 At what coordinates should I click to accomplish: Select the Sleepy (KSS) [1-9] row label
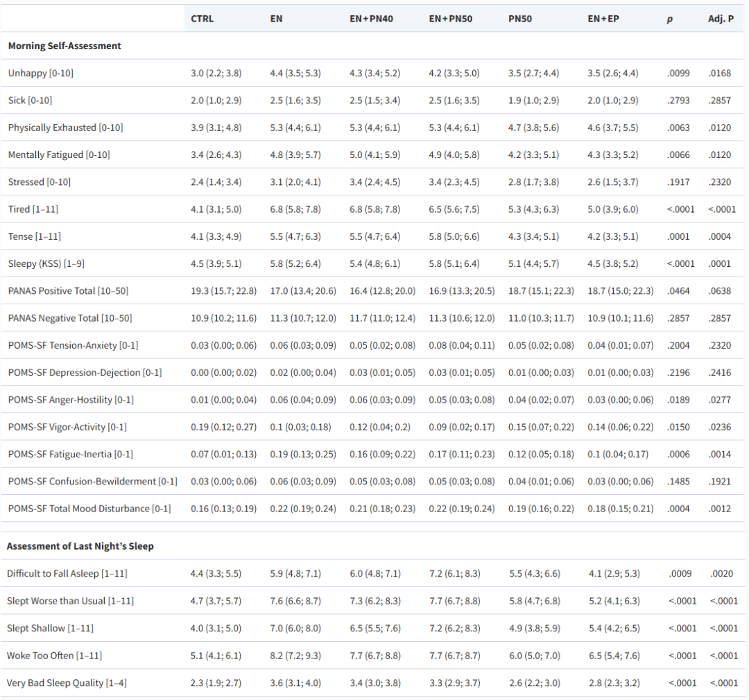[x=46, y=263]
